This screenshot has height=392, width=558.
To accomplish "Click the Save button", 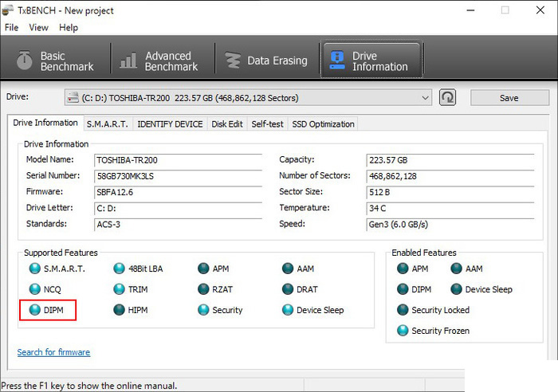I will click(x=509, y=98).
